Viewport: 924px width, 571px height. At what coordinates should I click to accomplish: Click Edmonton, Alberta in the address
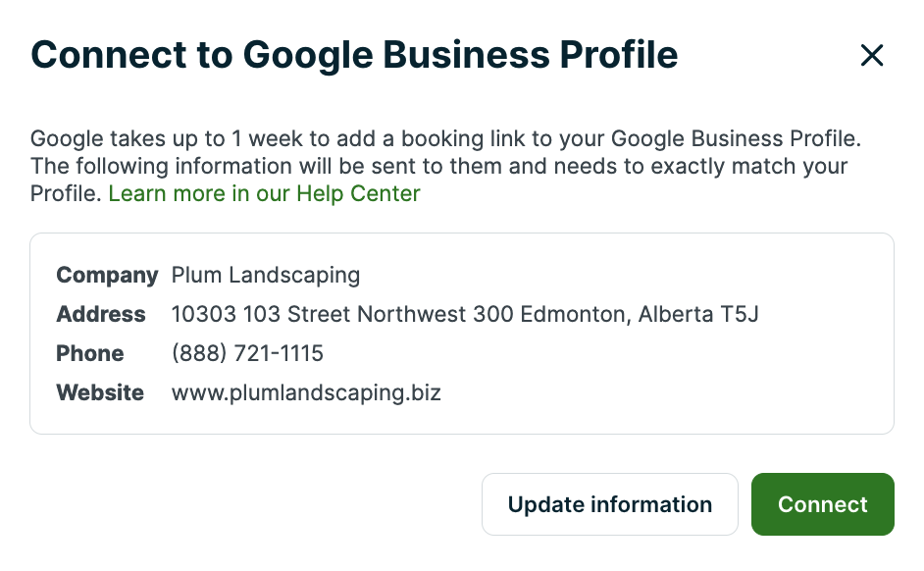(617, 315)
